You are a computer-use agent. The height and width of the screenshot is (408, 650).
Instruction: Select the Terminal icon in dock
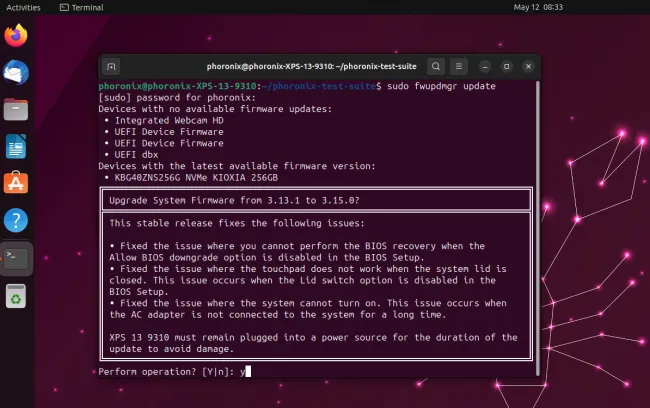[16, 258]
